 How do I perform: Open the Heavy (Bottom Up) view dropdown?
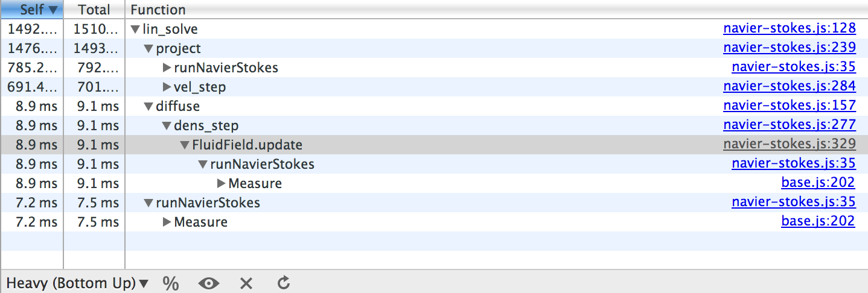(77, 283)
